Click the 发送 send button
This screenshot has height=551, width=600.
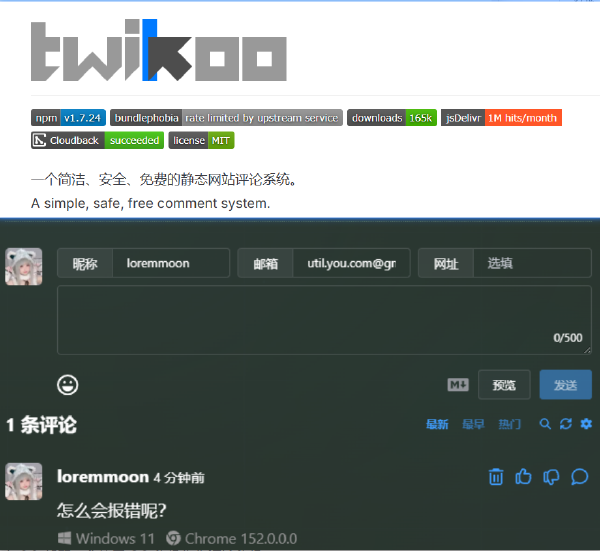pyautogui.click(x=566, y=385)
